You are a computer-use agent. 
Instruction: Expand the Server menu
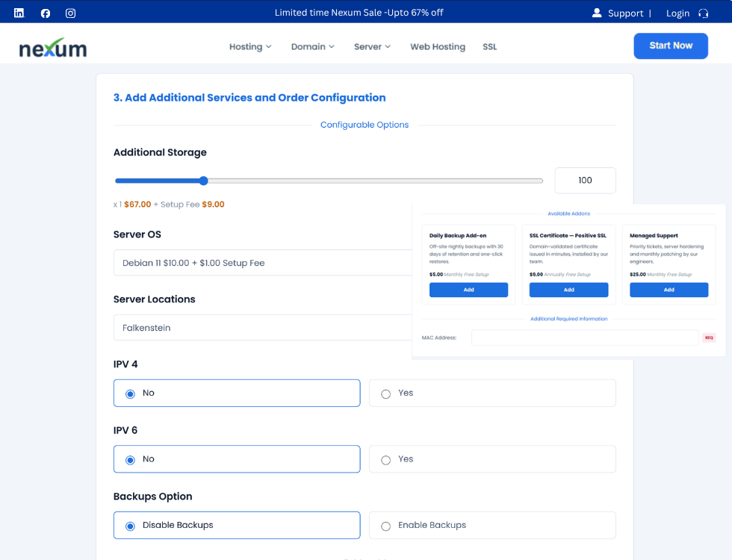pos(372,46)
